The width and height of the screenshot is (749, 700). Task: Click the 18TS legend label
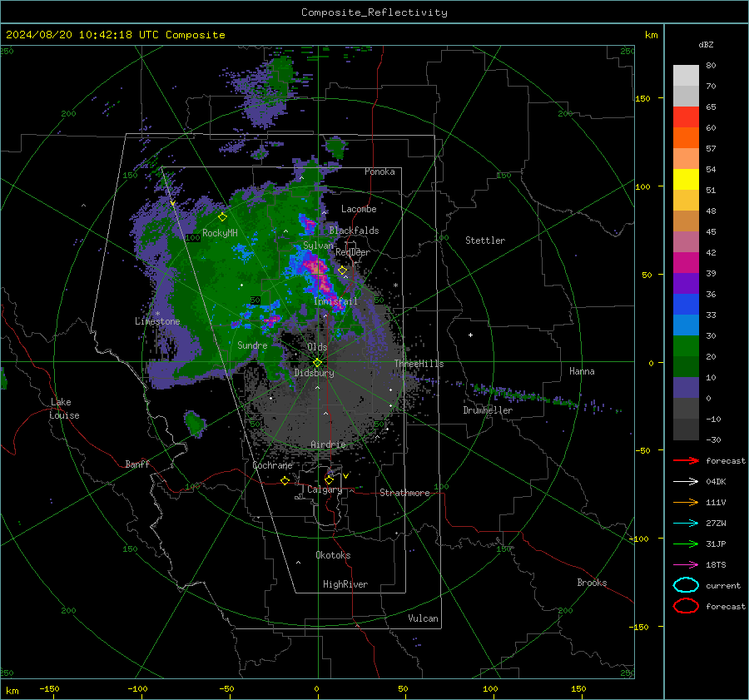[716, 565]
